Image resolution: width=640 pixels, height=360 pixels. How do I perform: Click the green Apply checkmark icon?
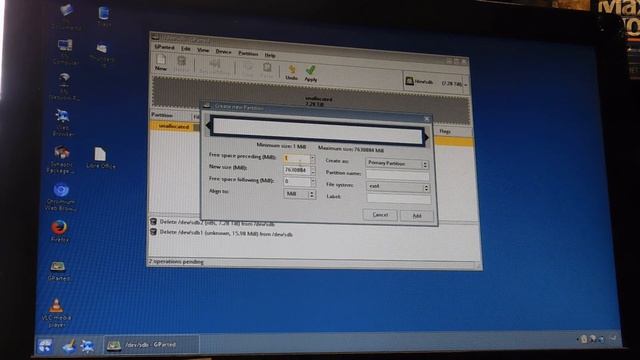point(311,73)
